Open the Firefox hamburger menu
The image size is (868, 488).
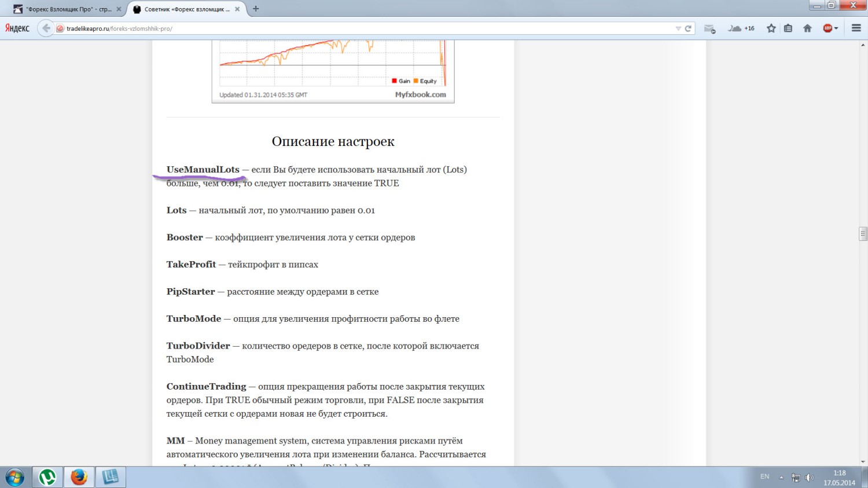pyautogui.click(x=856, y=28)
